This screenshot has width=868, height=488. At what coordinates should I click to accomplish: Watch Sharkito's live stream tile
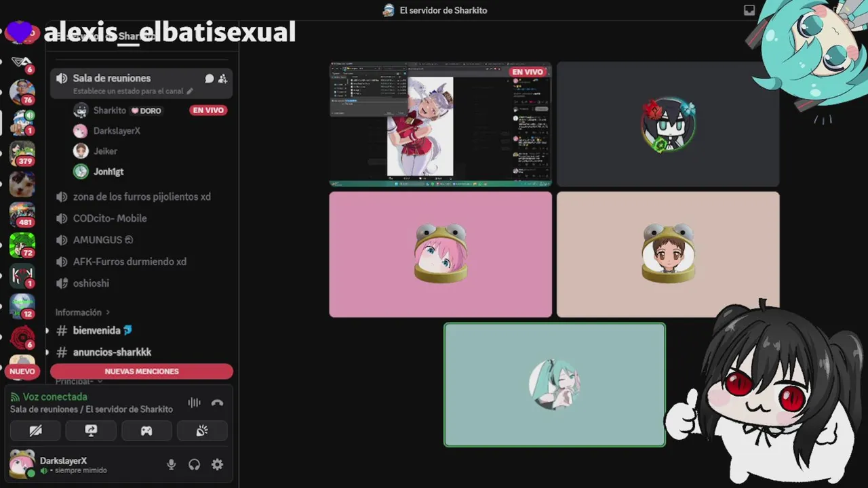coord(440,124)
